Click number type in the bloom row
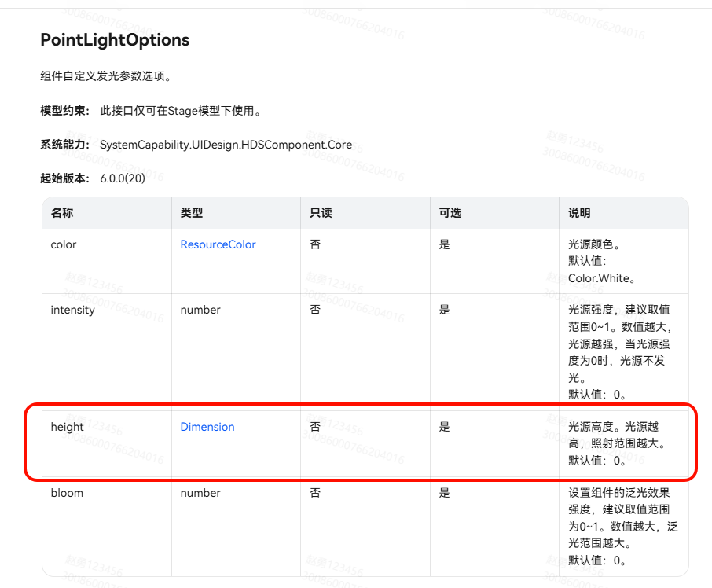712x588 pixels. pos(200,493)
